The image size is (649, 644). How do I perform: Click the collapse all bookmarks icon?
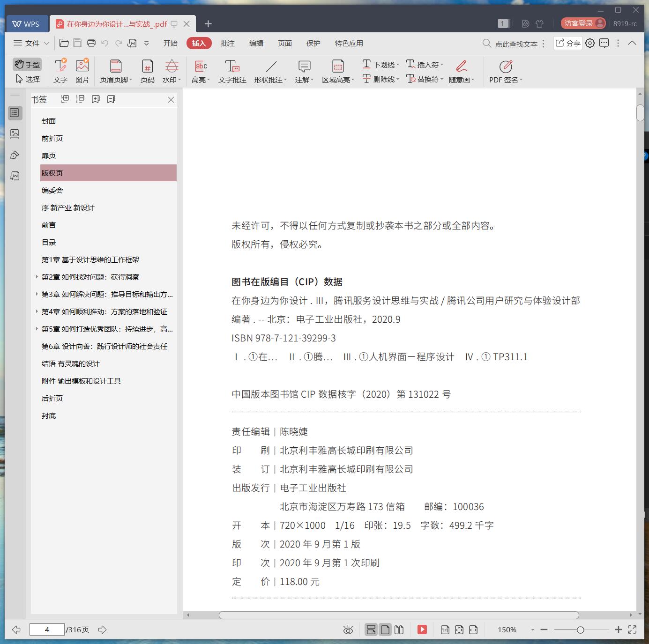[81, 99]
